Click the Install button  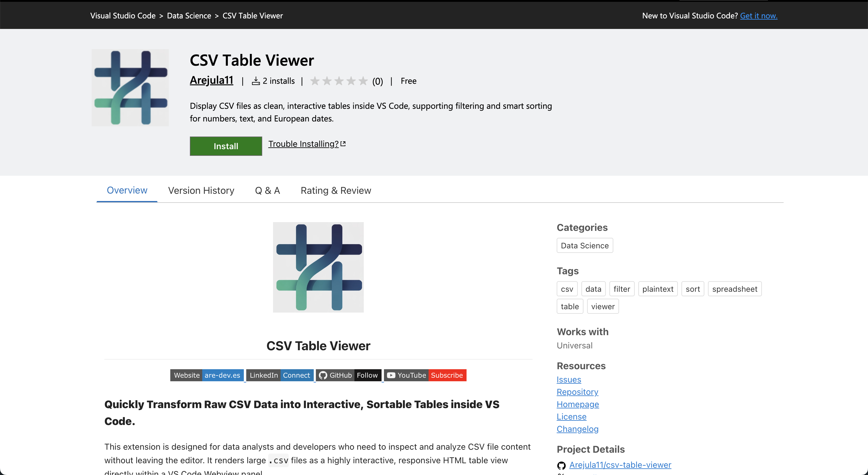(225, 146)
